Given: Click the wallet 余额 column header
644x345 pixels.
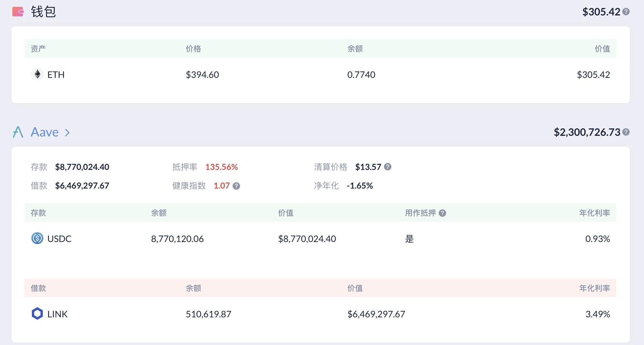Looking at the screenshot, I should click(x=355, y=49).
